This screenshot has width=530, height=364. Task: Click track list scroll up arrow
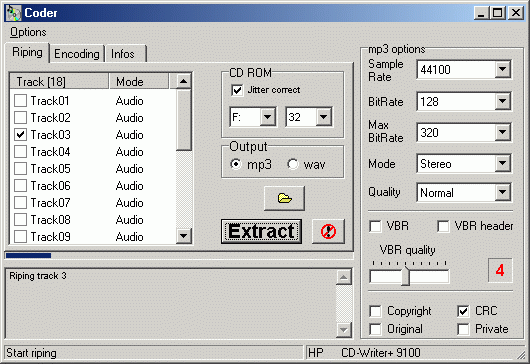(x=184, y=81)
